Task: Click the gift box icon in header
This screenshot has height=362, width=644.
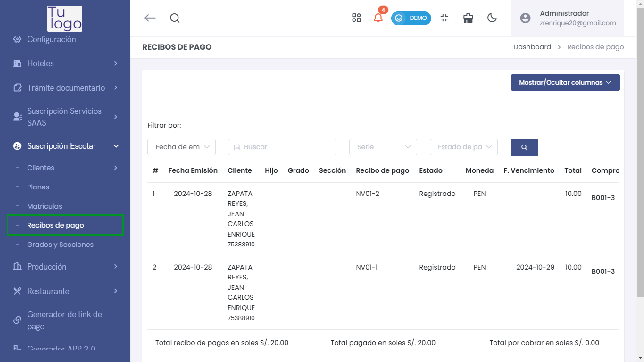Action: [468, 18]
